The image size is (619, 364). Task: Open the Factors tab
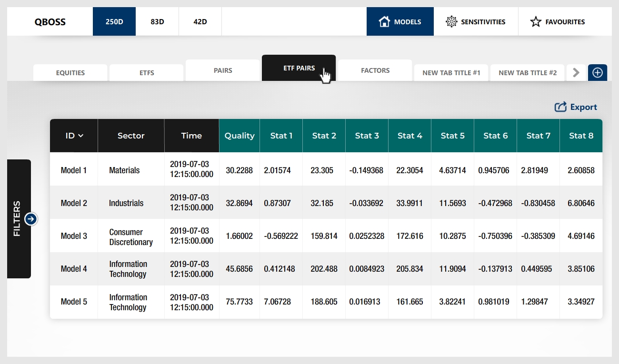tap(375, 70)
